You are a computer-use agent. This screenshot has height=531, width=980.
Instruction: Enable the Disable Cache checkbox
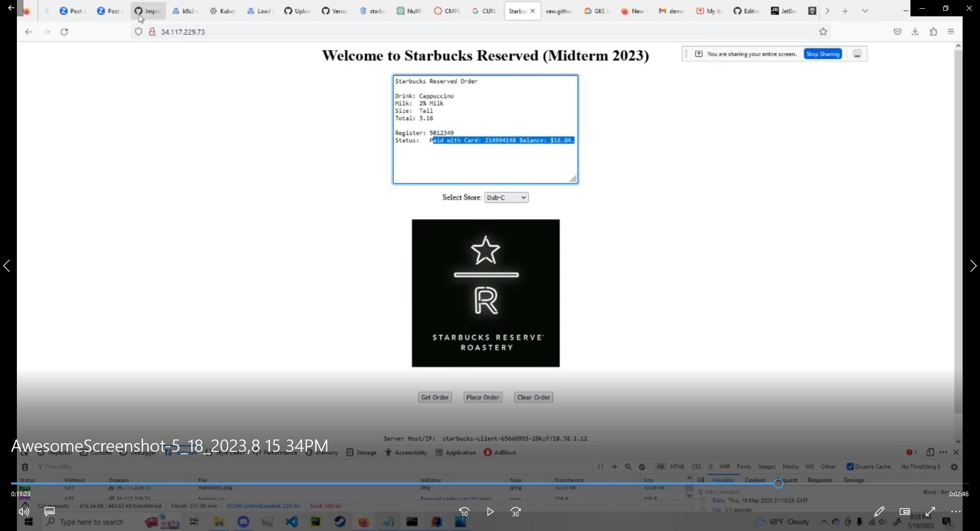click(x=850, y=467)
